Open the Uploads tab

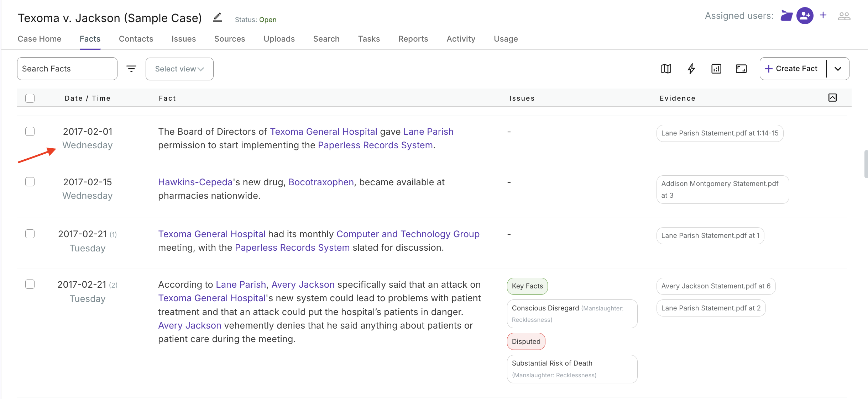(279, 39)
